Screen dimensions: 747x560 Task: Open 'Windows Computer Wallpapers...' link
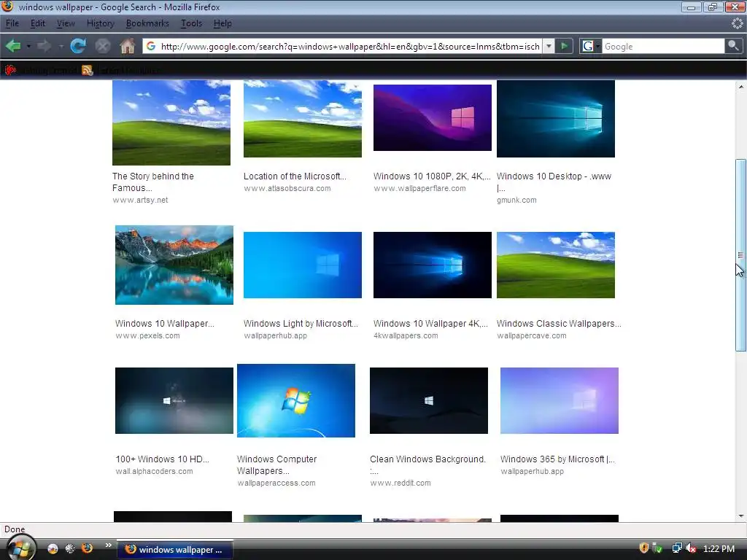click(276, 464)
